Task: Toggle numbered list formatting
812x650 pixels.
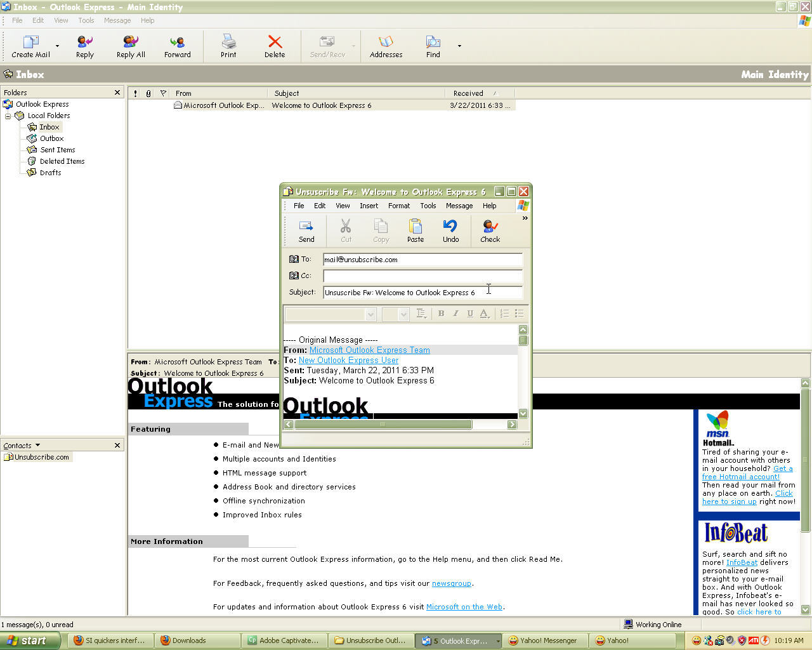Action: pyautogui.click(x=505, y=314)
